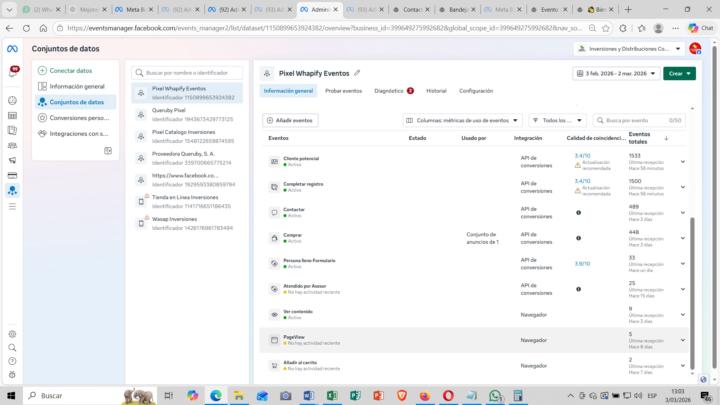
Task: Select Conjuntos de datos sidebar icon
Action: [12, 190]
